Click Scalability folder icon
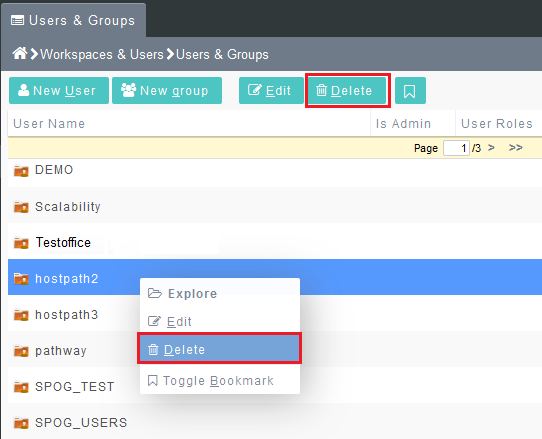The width and height of the screenshot is (542, 439). [21, 207]
